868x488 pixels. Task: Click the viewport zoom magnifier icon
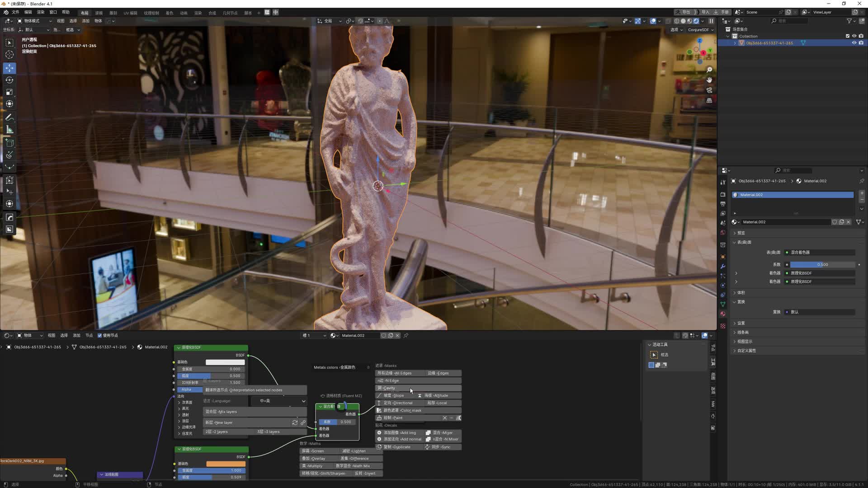709,70
